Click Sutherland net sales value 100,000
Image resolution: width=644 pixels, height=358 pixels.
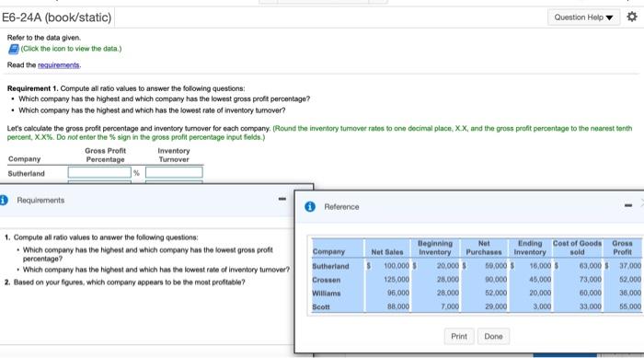(x=397, y=266)
